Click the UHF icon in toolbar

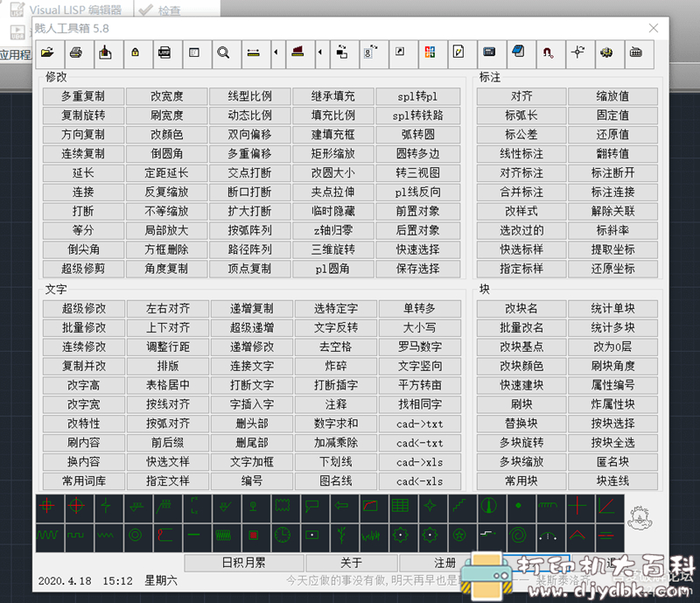pyautogui.click(x=167, y=53)
